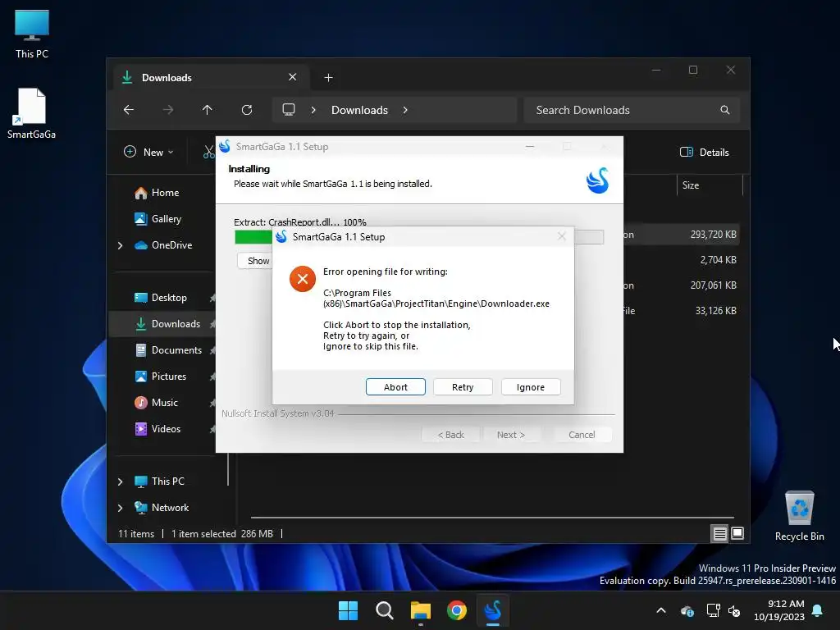The image size is (840, 630).
Task: Click the Cut scissors icon
Action: click(x=208, y=152)
